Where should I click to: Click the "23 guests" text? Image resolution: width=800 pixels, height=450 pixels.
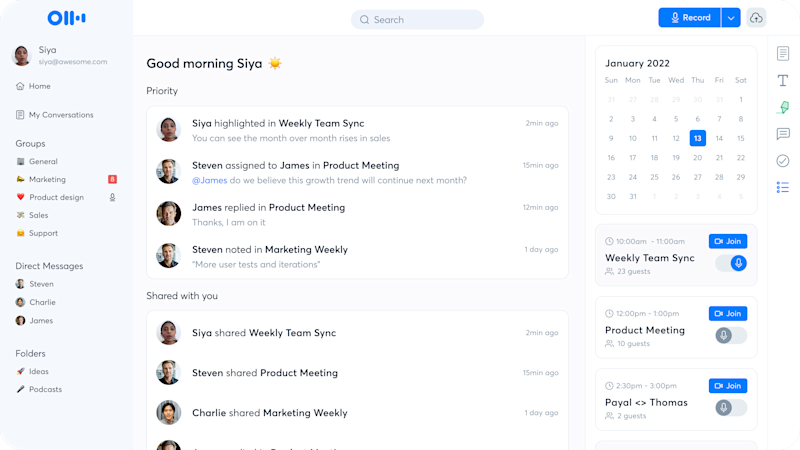click(634, 271)
